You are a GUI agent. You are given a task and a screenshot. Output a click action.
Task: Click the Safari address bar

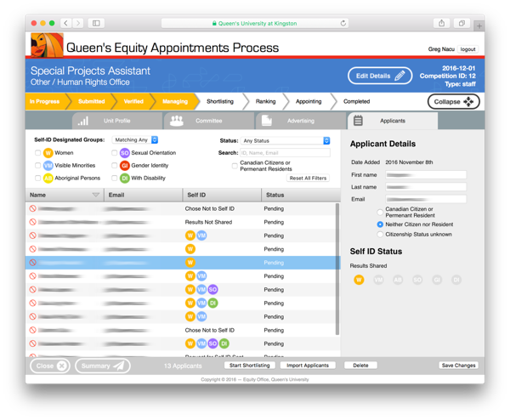point(255,23)
